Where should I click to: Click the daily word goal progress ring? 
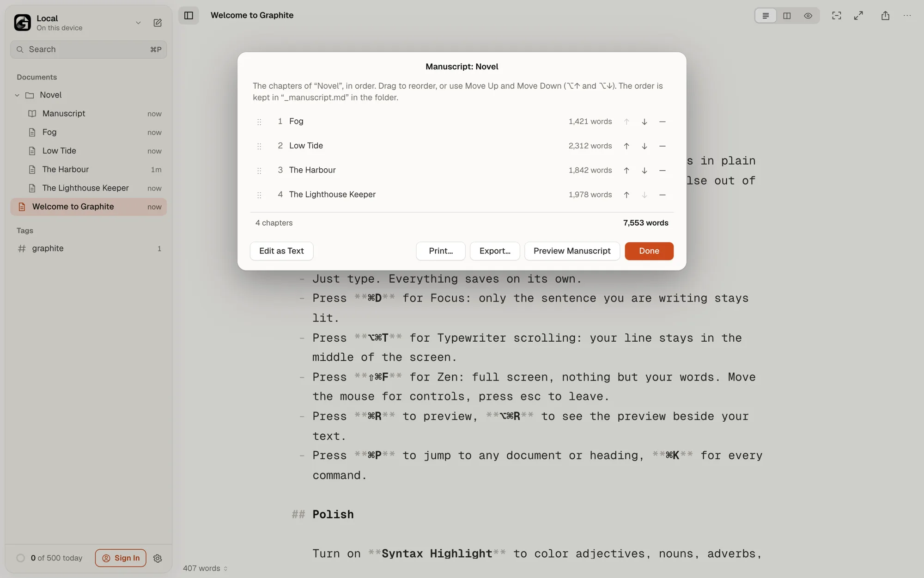(20, 558)
